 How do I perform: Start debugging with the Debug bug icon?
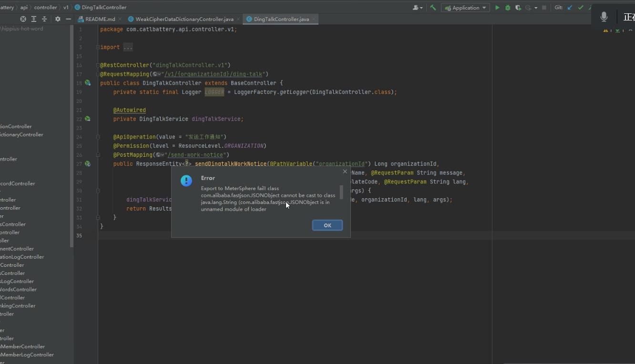(507, 7)
